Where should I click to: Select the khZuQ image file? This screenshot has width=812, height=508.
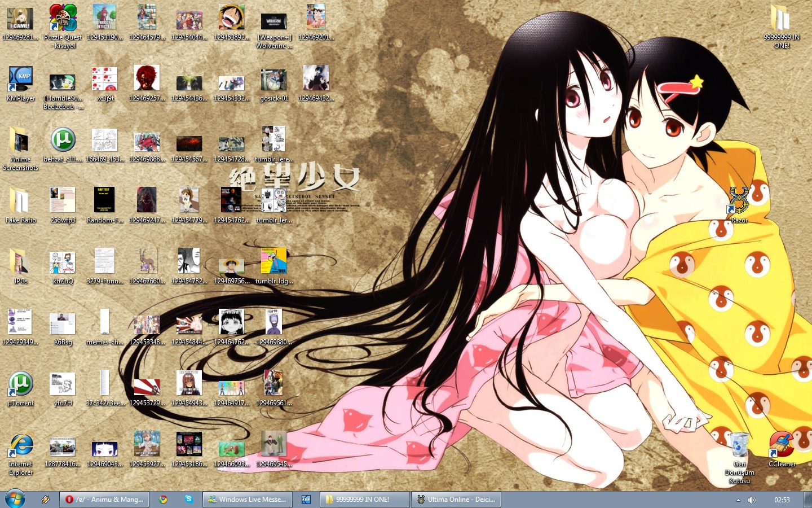[x=63, y=262]
